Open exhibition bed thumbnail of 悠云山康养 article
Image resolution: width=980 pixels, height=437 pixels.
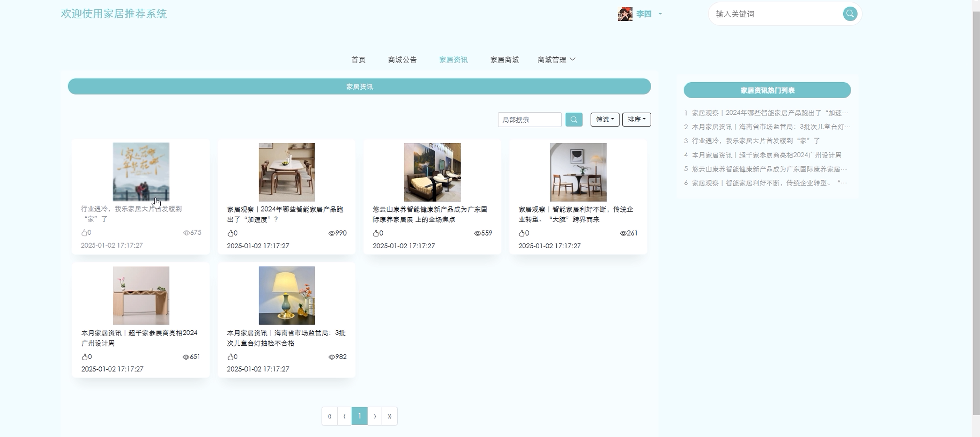[432, 172]
